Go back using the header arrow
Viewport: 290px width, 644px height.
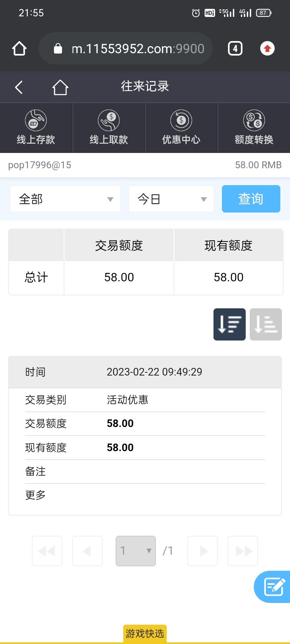click(19, 87)
